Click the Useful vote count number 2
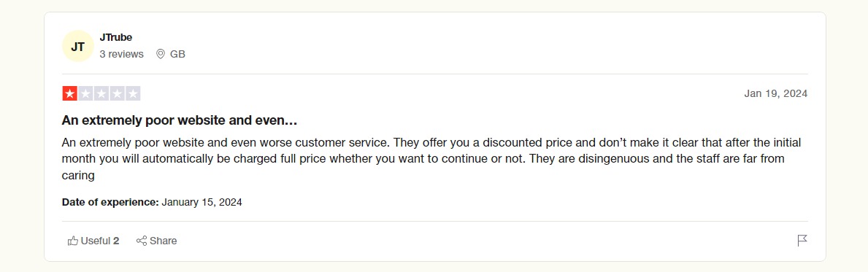The width and height of the screenshot is (868, 272). (116, 241)
